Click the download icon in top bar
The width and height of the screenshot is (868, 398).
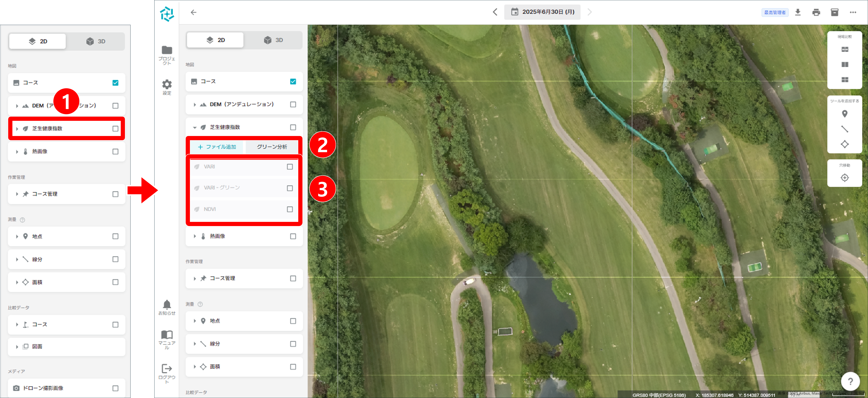798,12
